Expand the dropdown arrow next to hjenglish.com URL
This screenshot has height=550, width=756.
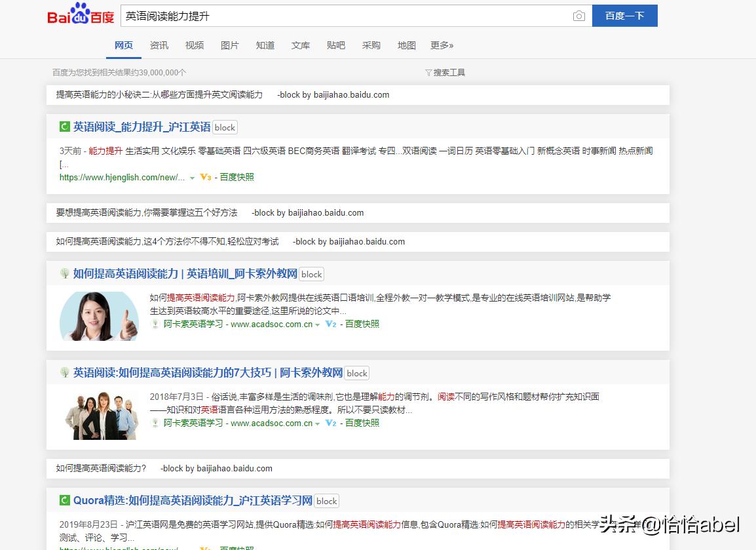(x=192, y=177)
